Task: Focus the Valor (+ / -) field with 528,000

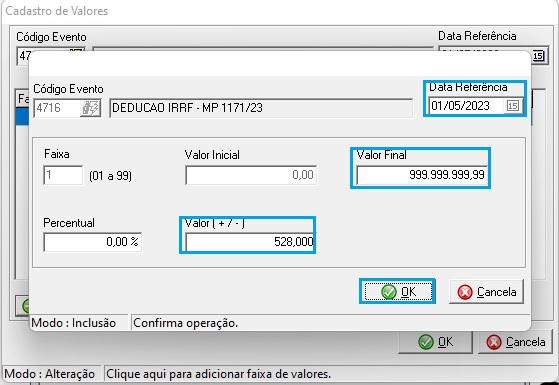Action: (250, 242)
